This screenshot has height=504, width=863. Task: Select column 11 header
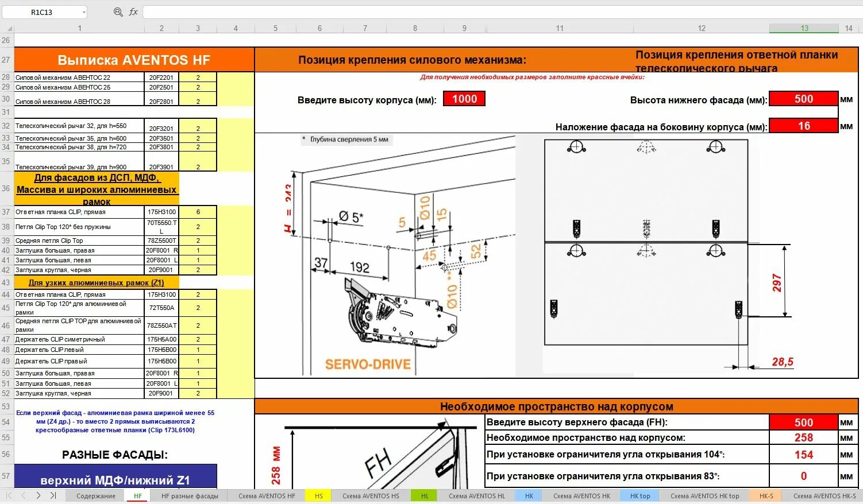(559, 28)
